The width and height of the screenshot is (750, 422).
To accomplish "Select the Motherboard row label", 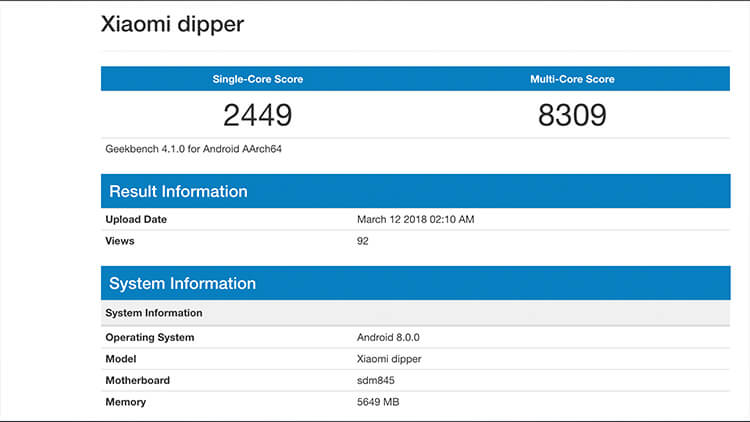I will pos(137,380).
